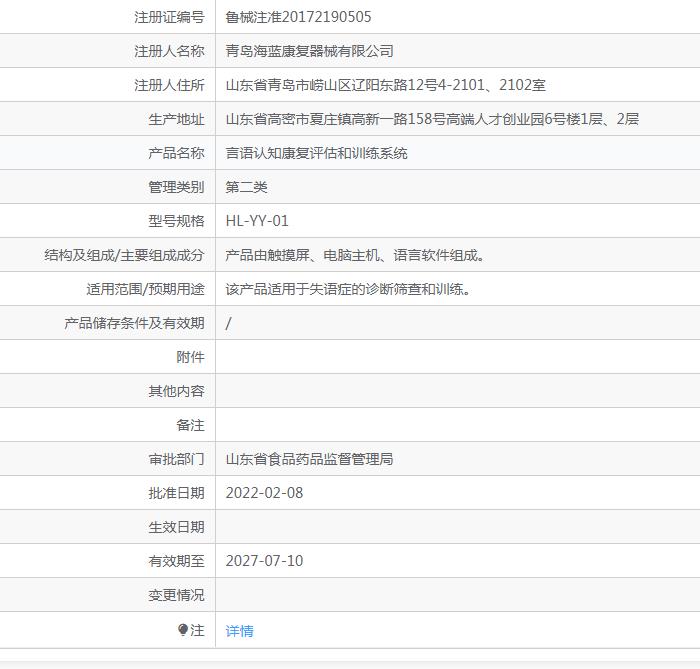The width and height of the screenshot is (700, 669).
Task: Click the 产品名称 label
Action: pyautogui.click(x=176, y=153)
